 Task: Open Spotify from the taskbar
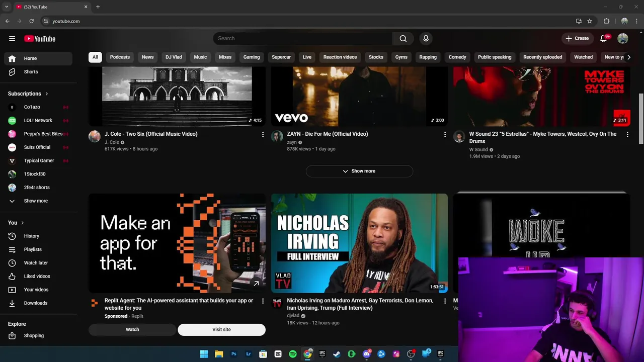click(x=293, y=354)
